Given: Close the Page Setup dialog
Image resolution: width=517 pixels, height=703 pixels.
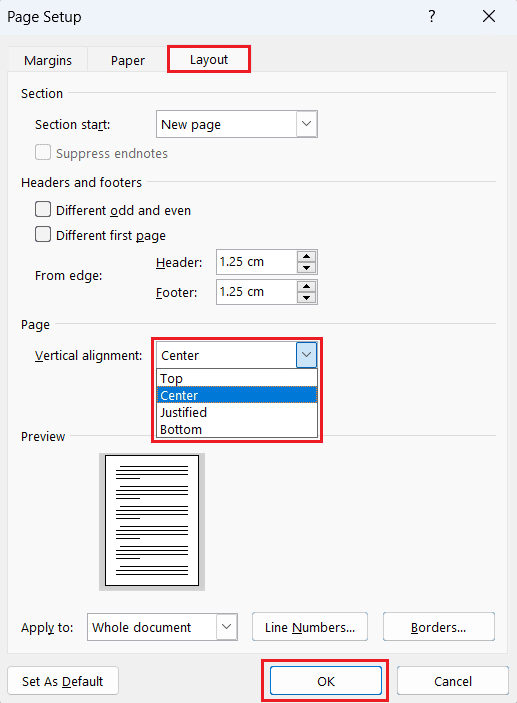Looking at the screenshot, I should (489, 17).
